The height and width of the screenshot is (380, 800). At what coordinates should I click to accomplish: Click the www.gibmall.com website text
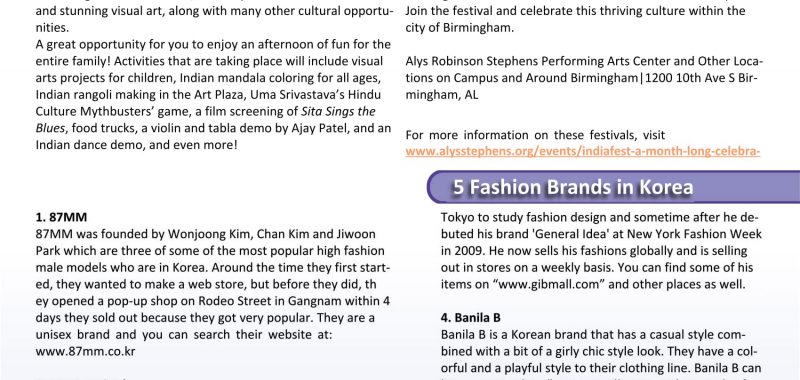coord(546,284)
